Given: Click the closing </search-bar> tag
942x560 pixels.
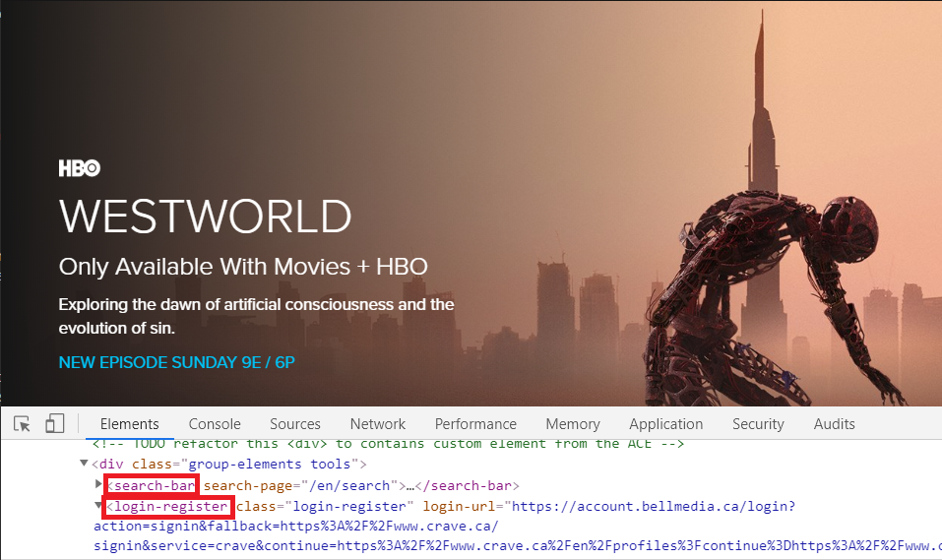Looking at the screenshot, I should tap(467, 485).
